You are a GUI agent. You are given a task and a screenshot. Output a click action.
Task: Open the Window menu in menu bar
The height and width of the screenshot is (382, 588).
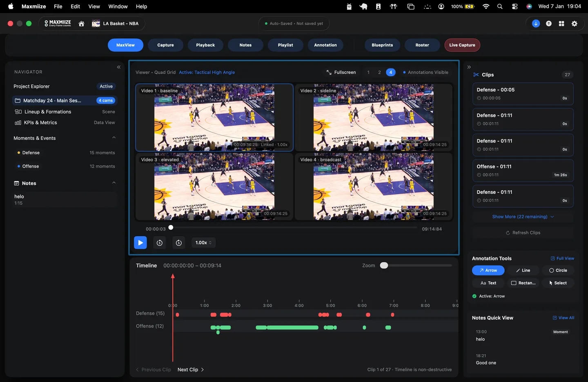[x=118, y=7]
